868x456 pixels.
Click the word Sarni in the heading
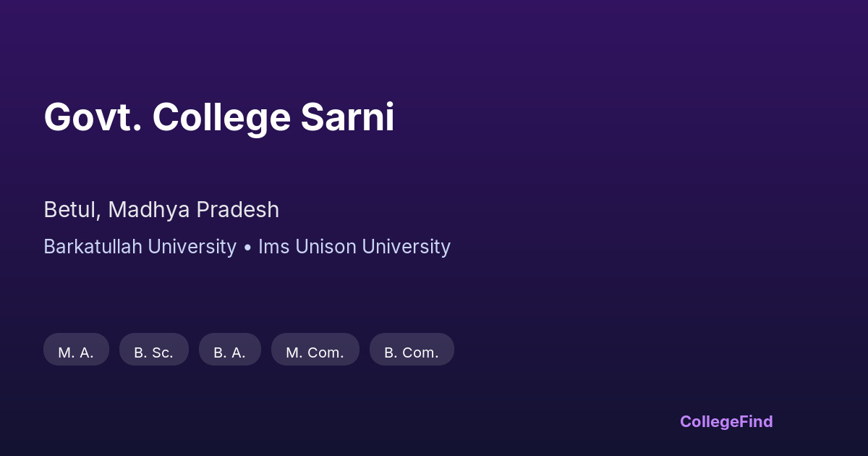pos(347,117)
